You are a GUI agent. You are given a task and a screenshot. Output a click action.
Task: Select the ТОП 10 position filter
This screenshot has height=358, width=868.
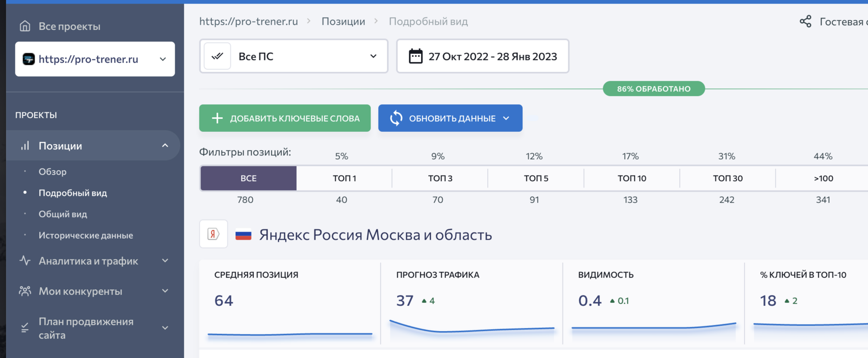coord(632,178)
